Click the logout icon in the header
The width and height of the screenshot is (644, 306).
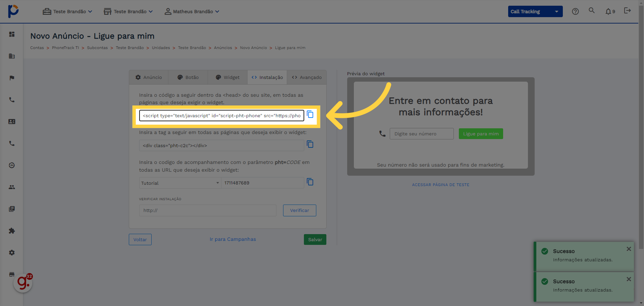pyautogui.click(x=627, y=11)
